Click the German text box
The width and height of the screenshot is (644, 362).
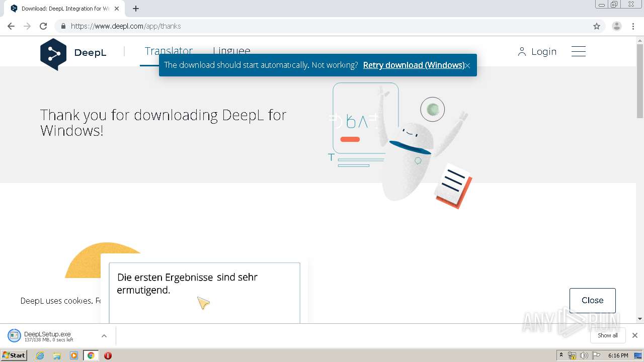(x=204, y=293)
